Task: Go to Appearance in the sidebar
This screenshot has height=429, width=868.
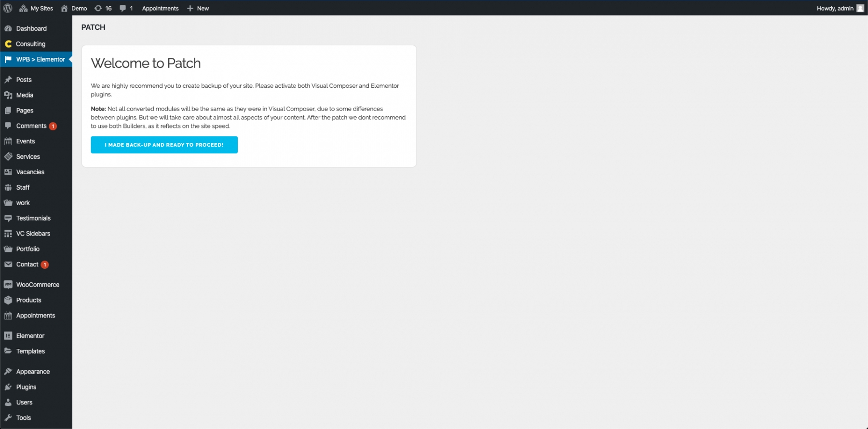Action: pyautogui.click(x=33, y=372)
